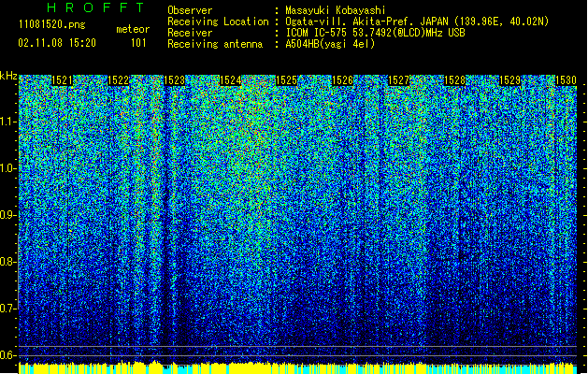This screenshot has width=588, height=374.
Task: Click the file name 11081520.png
Action: pos(51,25)
